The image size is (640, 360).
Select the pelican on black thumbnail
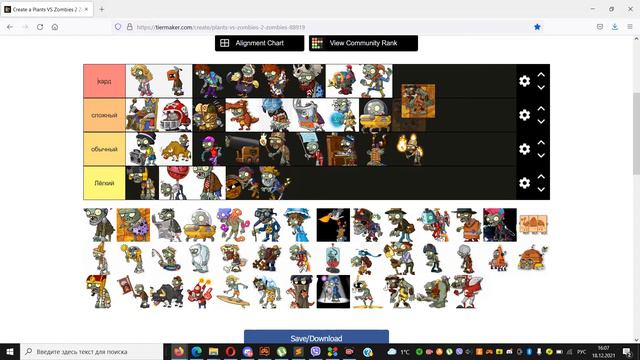[333, 225]
